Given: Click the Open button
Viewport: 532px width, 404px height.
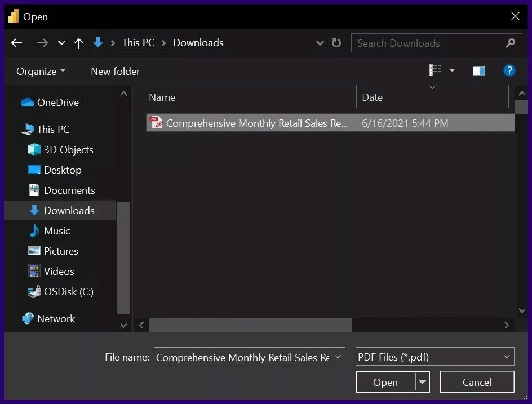Looking at the screenshot, I should (385, 382).
